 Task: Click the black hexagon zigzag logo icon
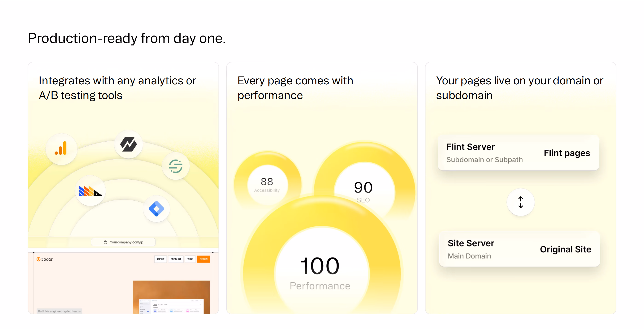click(x=129, y=144)
